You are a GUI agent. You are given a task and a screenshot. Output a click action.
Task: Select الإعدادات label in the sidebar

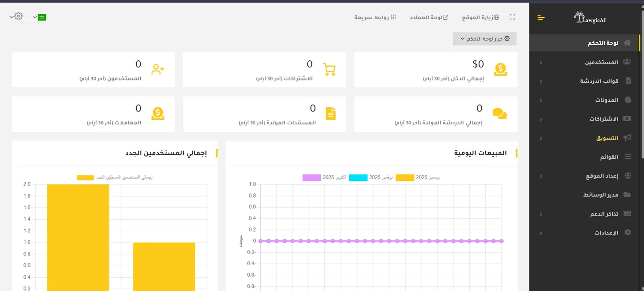(606, 233)
